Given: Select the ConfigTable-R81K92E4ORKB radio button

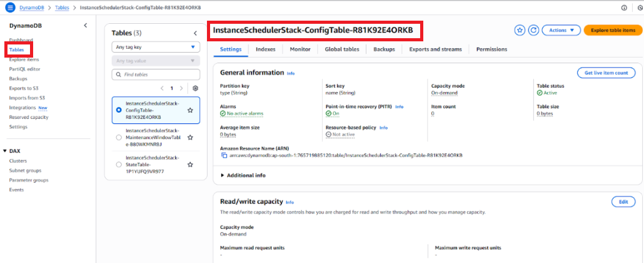Looking at the screenshot, I should [119, 110].
